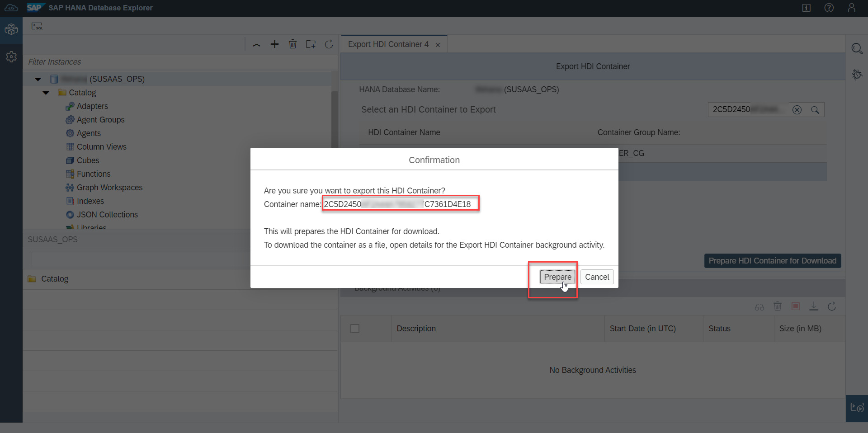The image size is (868, 433).
Task: Sort by Description column header
Action: point(498,329)
